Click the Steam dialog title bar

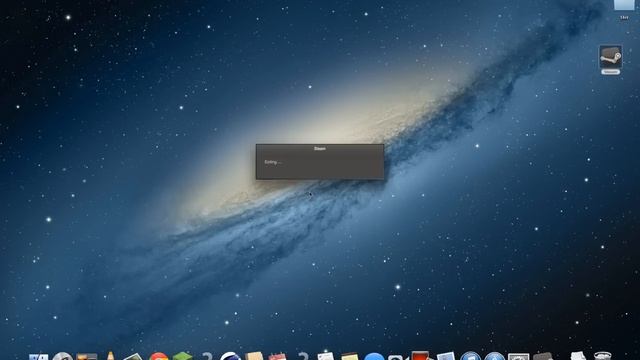pos(320,149)
